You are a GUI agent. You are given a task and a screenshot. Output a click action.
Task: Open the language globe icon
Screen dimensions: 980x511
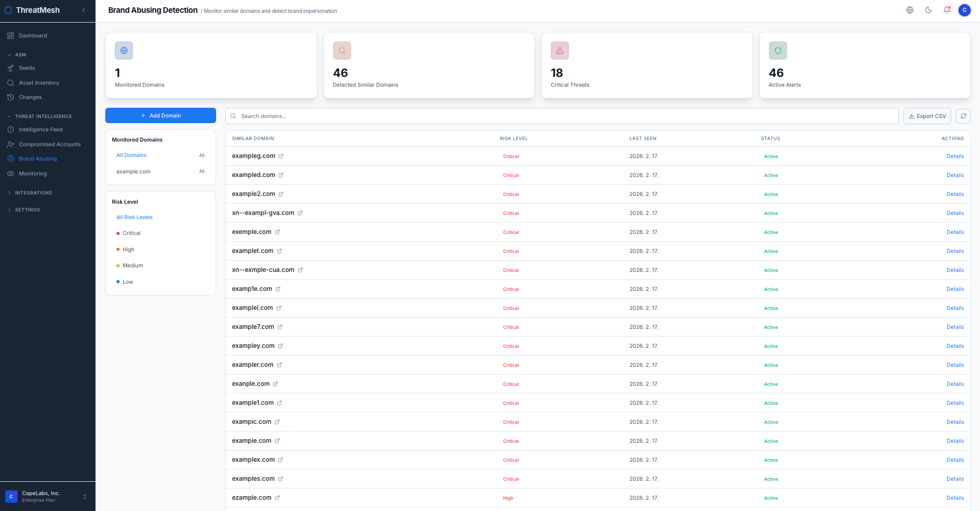pyautogui.click(x=910, y=10)
